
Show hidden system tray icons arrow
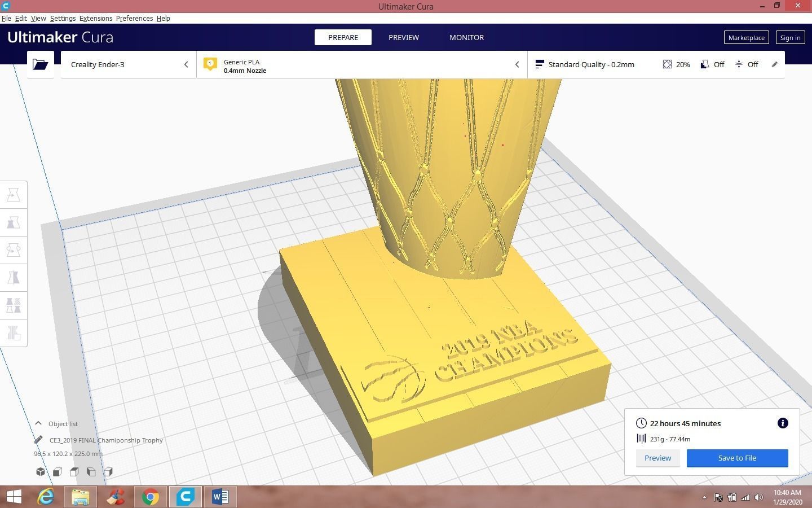(704, 497)
